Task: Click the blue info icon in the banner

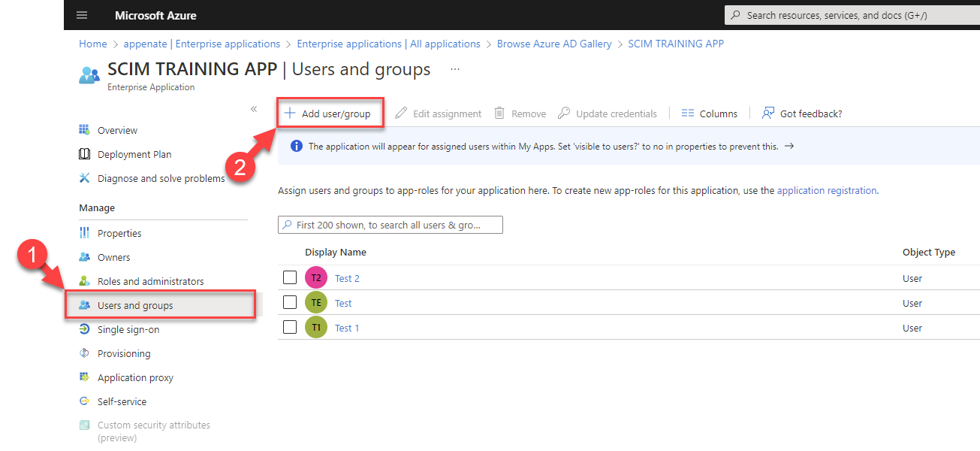Action: 297,146
